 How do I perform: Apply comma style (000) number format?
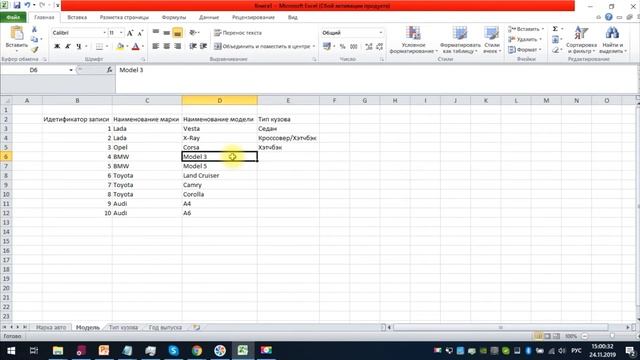click(354, 47)
